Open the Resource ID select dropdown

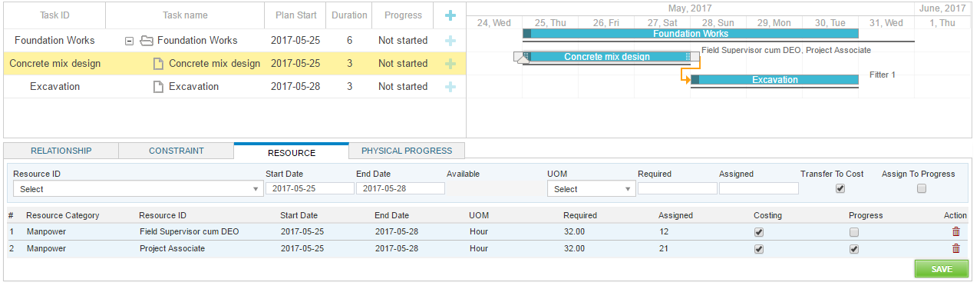pos(138,189)
